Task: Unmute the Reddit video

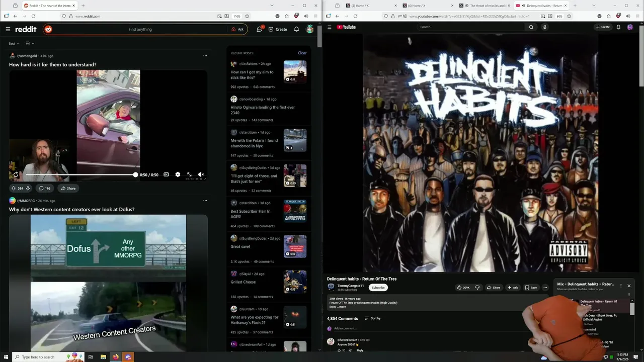Action: (x=201, y=174)
